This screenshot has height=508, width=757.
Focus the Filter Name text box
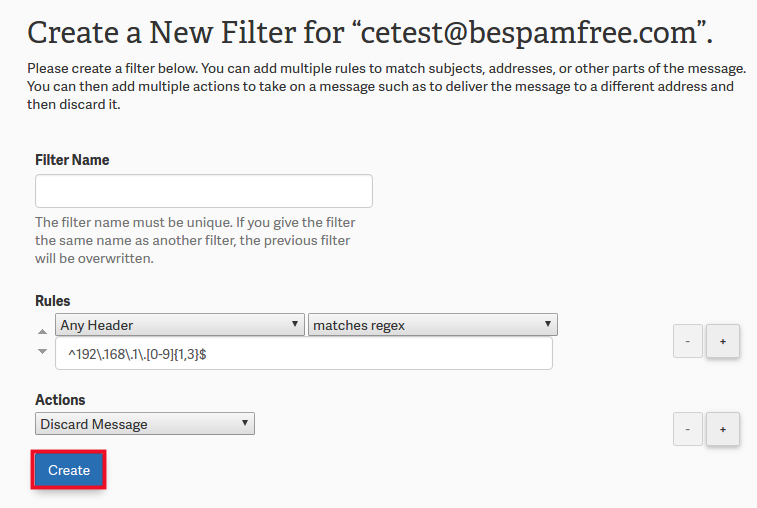coord(204,191)
